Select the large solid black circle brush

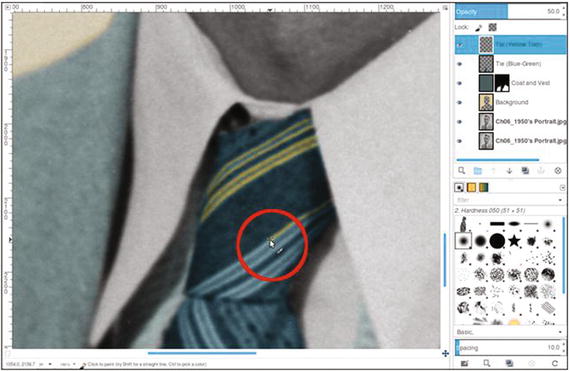tap(497, 241)
